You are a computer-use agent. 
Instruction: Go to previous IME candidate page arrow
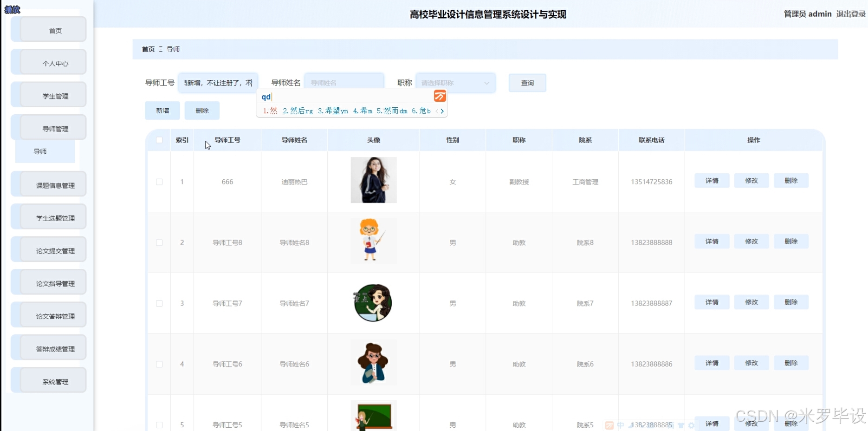(x=437, y=111)
